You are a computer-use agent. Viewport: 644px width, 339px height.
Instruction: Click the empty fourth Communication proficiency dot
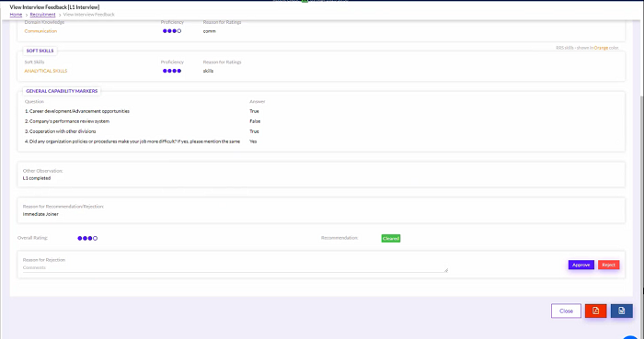click(x=179, y=31)
